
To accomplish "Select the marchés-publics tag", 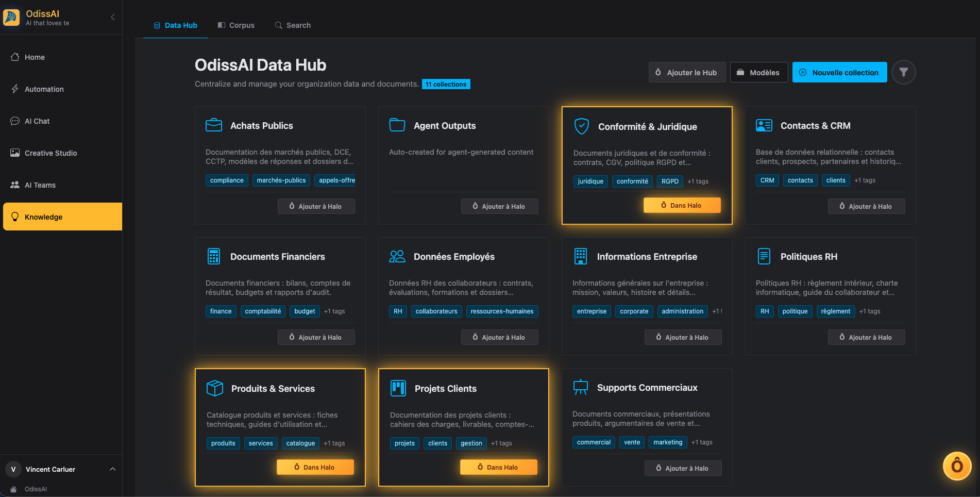I will (x=281, y=180).
